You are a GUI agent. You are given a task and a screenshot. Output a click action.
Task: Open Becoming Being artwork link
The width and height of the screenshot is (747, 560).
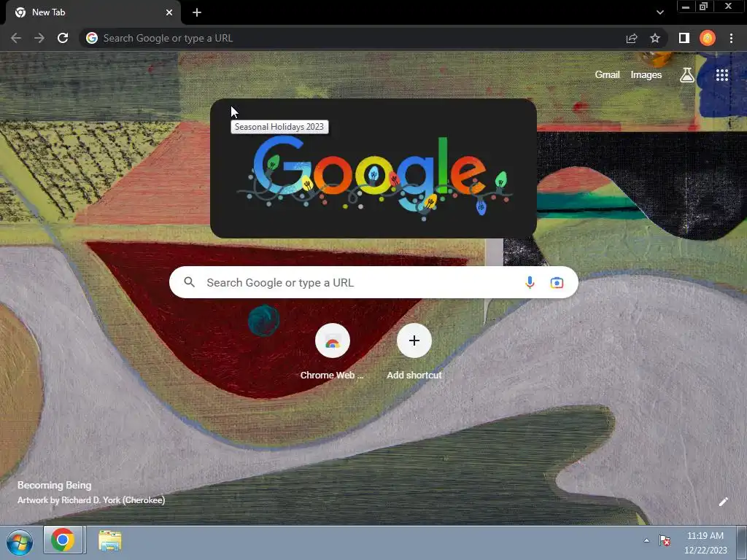click(x=54, y=485)
